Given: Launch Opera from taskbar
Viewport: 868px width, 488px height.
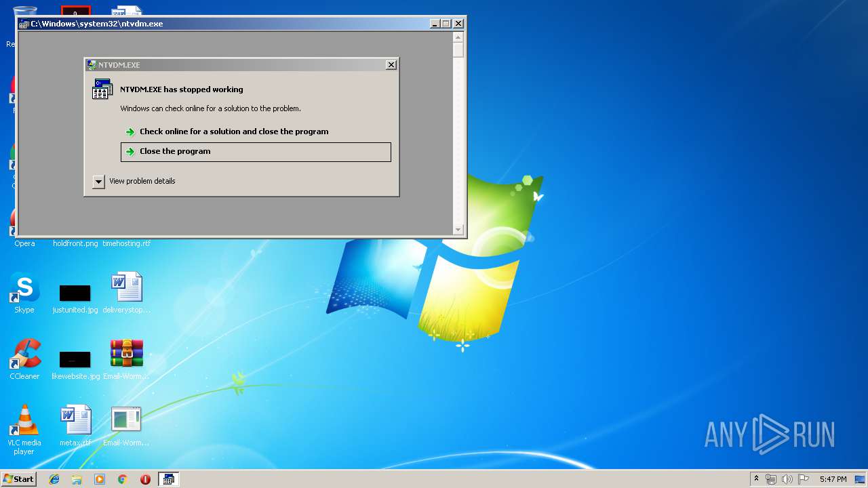Looking at the screenshot, I should coord(145,479).
